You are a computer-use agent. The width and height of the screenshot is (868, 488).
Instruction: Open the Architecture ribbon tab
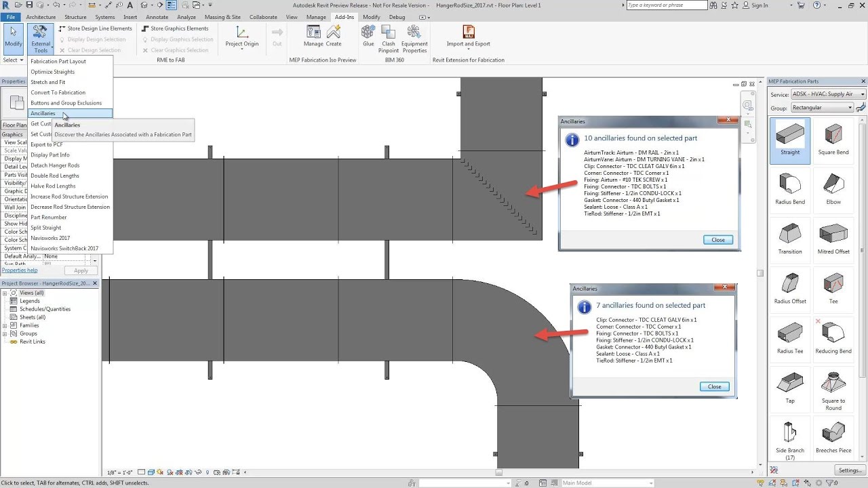click(41, 17)
